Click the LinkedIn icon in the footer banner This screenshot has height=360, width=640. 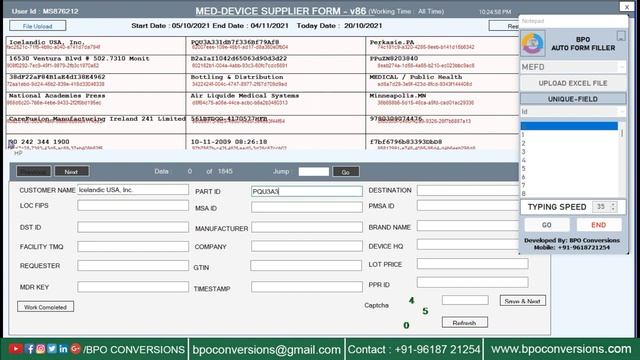[x=63, y=349]
